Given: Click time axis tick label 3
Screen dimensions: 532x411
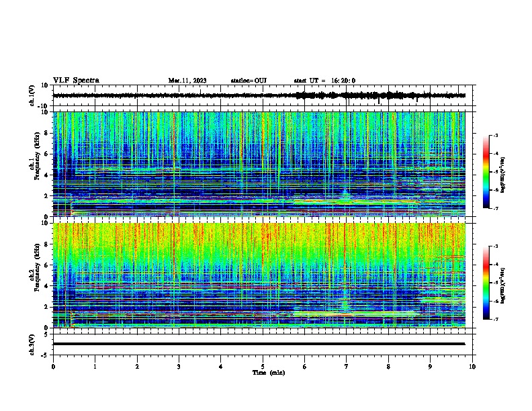Looking at the screenshot, I should (x=179, y=367).
